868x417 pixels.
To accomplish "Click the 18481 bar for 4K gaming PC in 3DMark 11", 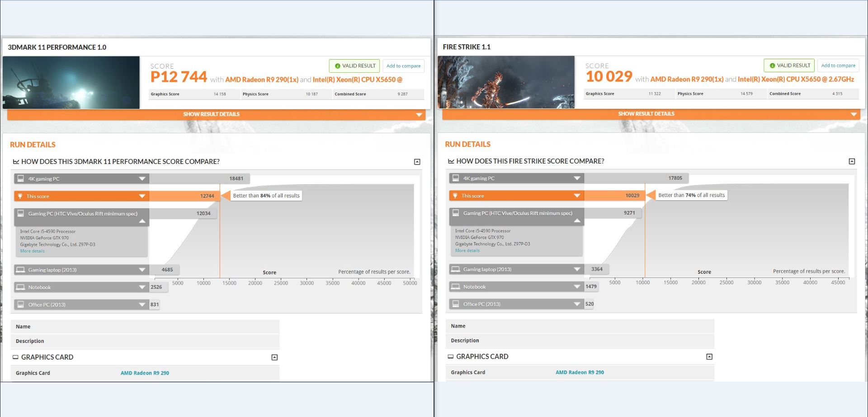I will [199, 179].
